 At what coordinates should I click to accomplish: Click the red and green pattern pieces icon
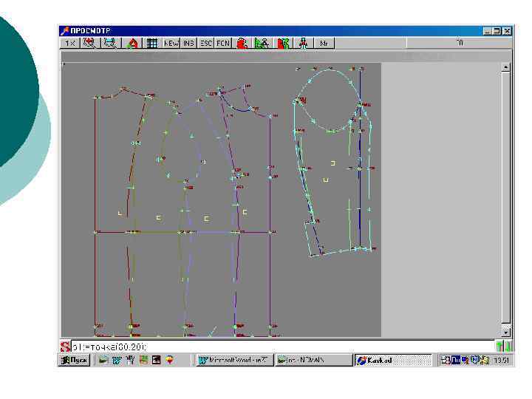[283, 43]
